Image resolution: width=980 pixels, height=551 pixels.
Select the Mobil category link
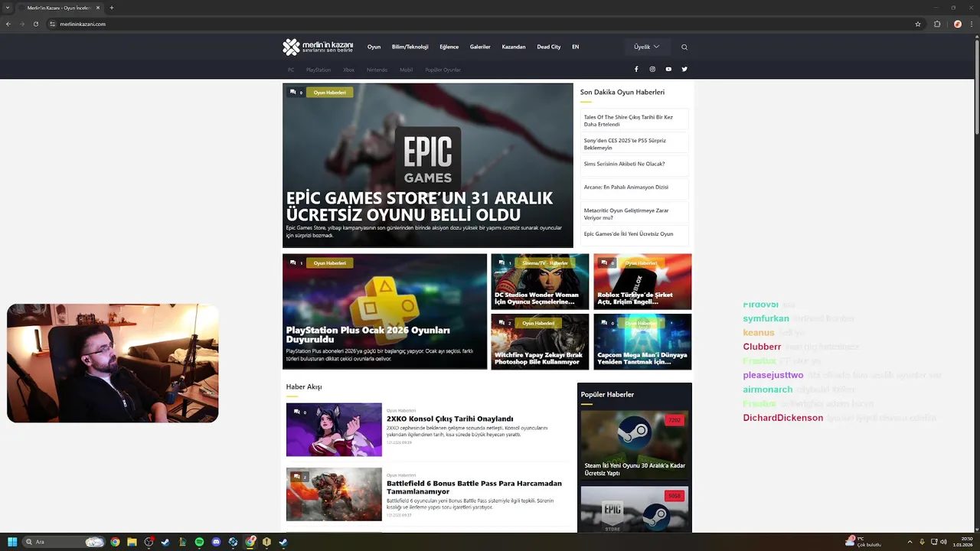pos(406,70)
